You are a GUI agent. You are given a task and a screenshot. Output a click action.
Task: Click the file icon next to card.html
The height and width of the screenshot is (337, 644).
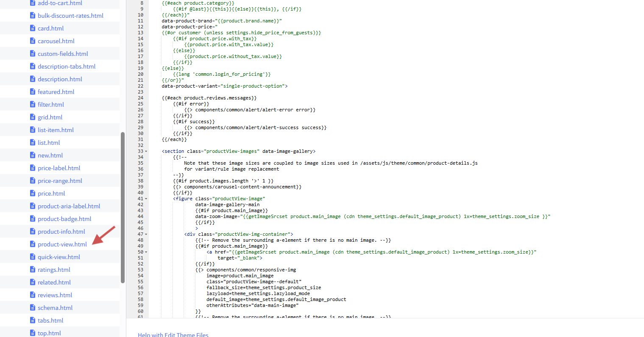point(33,28)
